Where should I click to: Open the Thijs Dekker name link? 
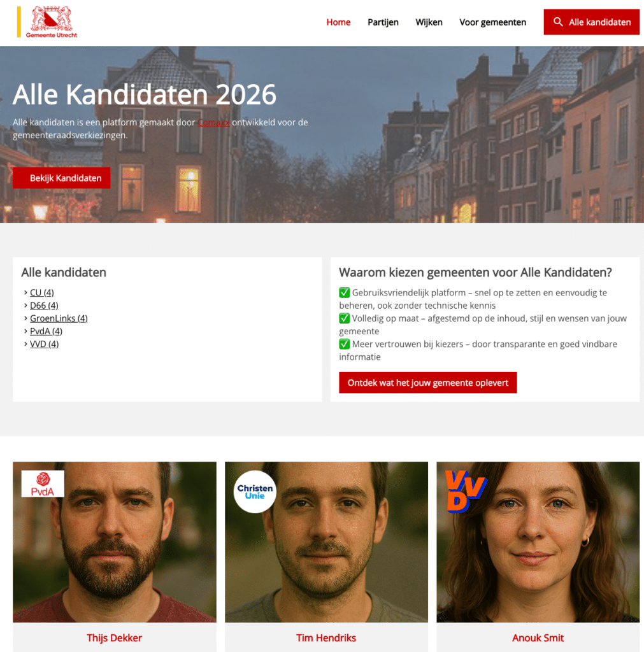(x=115, y=638)
